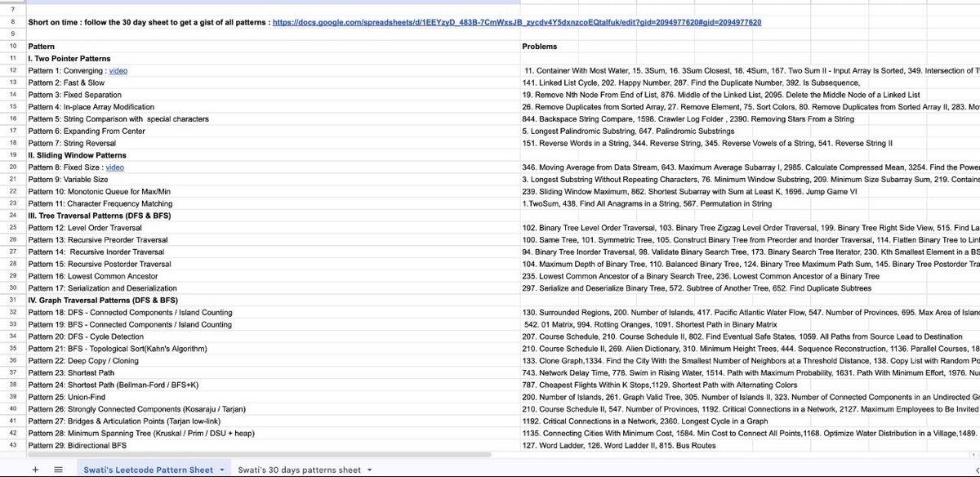
Task: Select the row 8 header
Action: click(x=12, y=22)
